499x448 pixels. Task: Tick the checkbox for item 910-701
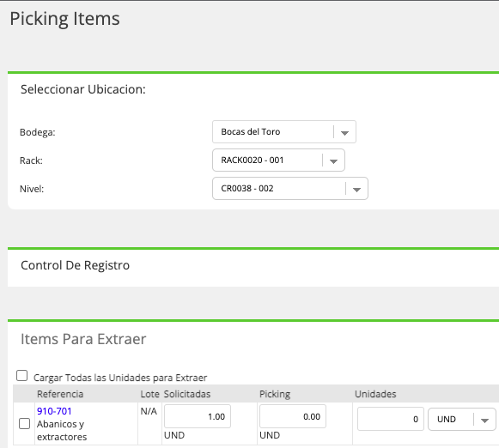pyautogui.click(x=25, y=423)
